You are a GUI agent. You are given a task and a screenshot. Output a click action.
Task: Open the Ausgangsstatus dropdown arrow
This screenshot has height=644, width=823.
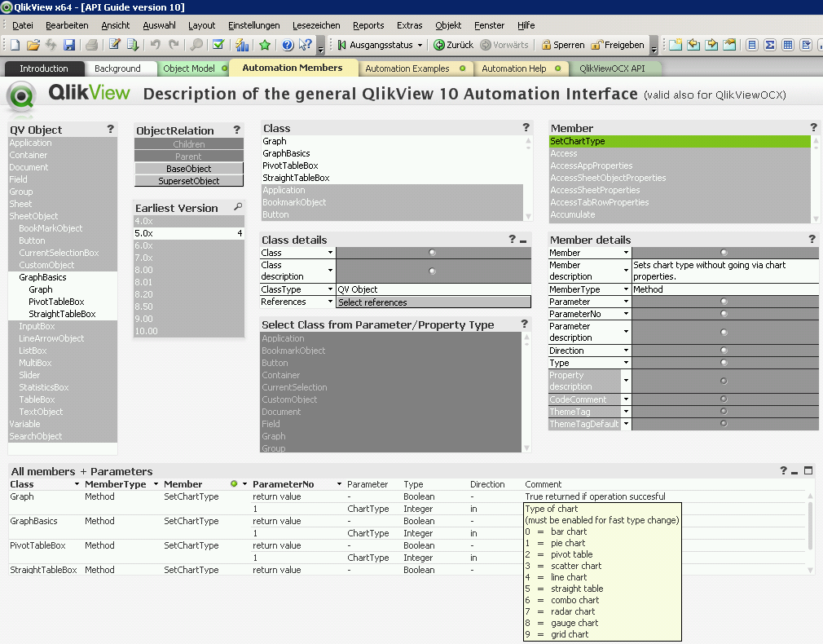(x=420, y=46)
